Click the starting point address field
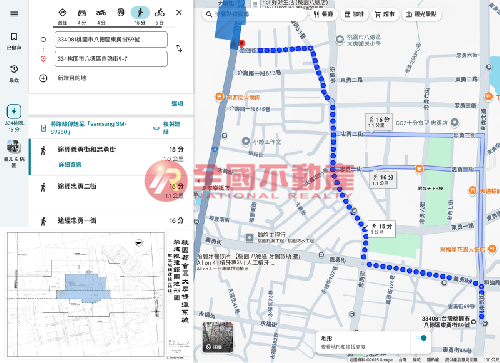500x363 pixels. point(111,40)
